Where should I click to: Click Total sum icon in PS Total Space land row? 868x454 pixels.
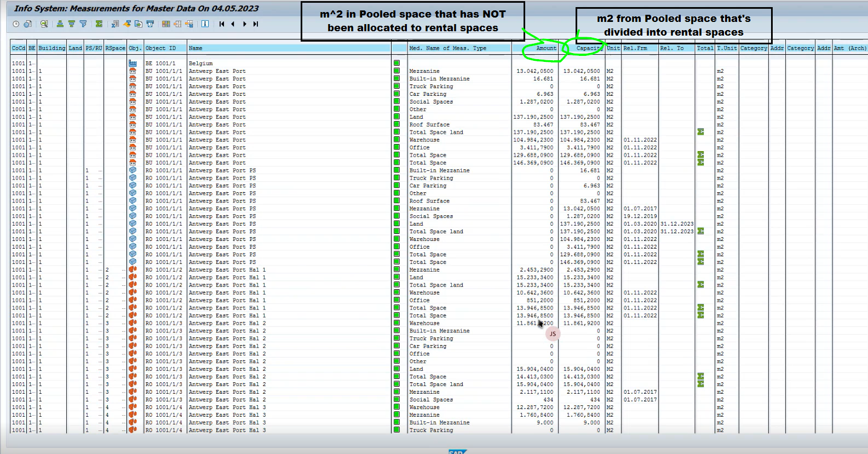(700, 232)
